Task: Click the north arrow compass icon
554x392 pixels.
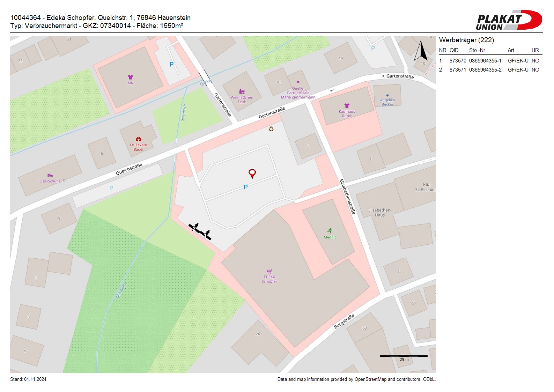Action: (x=421, y=51)
